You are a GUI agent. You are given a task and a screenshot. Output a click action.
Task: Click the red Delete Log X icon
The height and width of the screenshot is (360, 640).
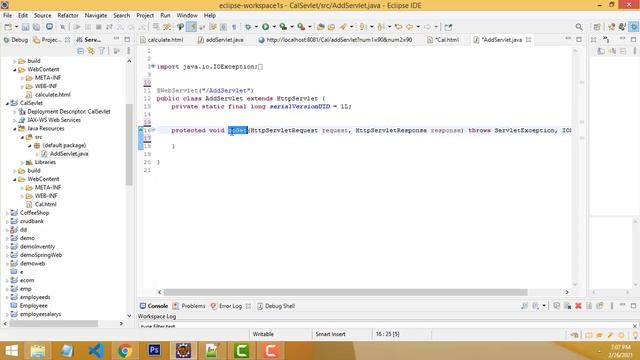coord(578,306)
